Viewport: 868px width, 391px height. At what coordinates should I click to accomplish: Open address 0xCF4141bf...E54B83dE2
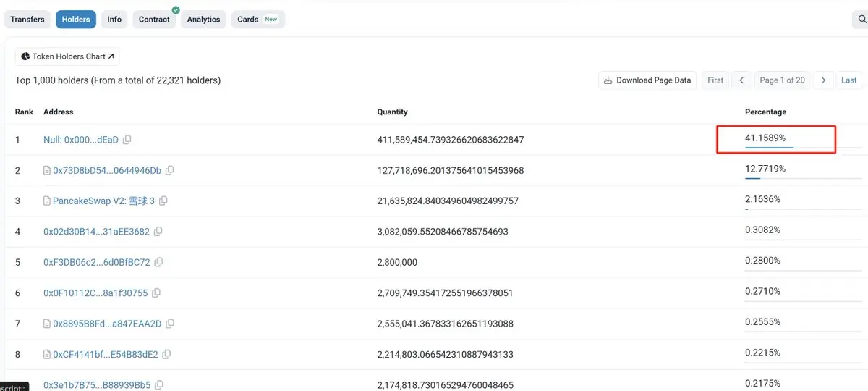106,355
